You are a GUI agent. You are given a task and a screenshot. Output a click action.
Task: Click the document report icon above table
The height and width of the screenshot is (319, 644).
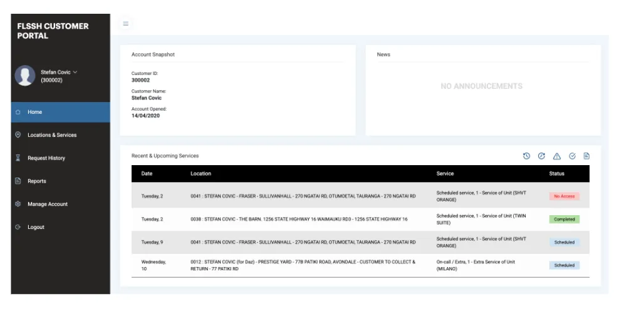(x=586, y=156)
